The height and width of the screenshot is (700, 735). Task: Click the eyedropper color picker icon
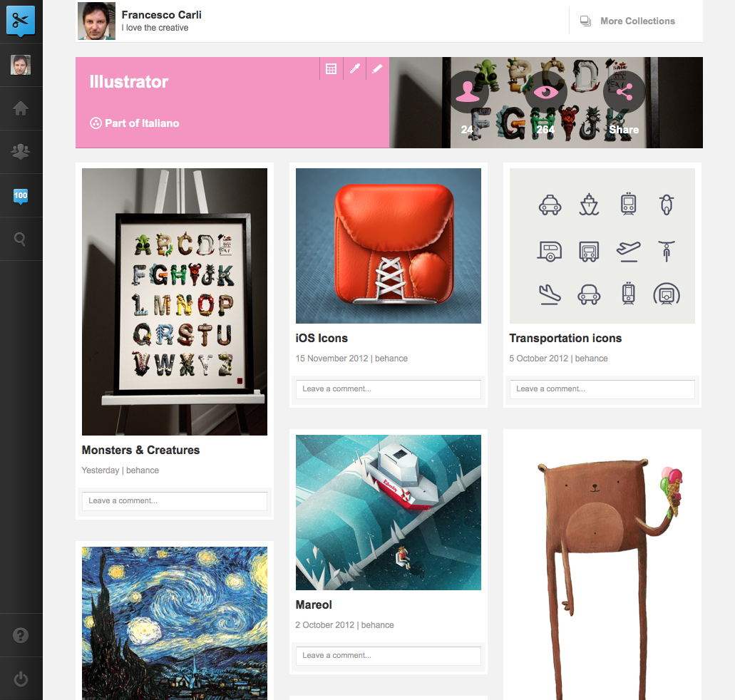pos(355,69)
